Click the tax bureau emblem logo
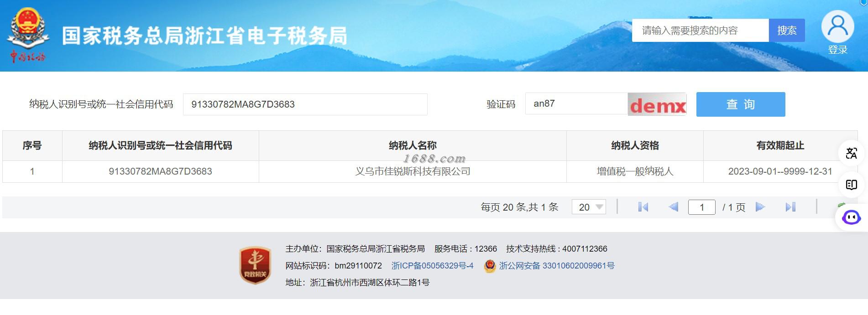The width and height of the screenshot is (868, 315). point(28,35)
